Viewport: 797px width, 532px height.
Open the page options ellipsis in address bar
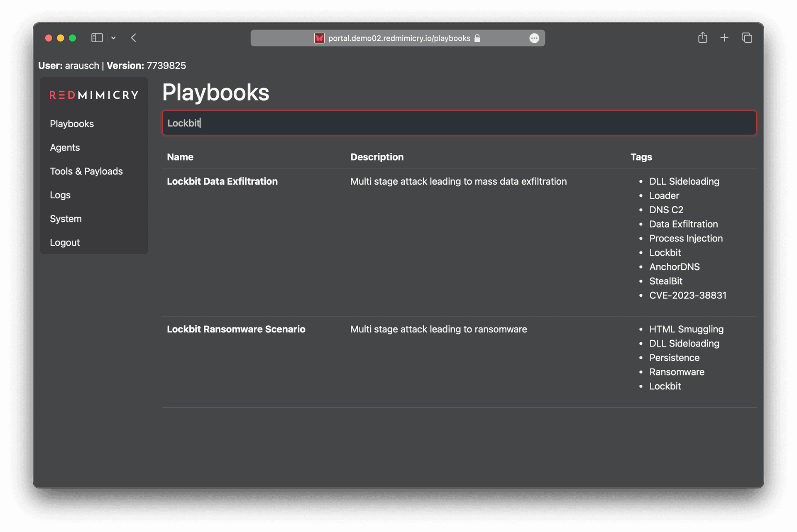534,38
